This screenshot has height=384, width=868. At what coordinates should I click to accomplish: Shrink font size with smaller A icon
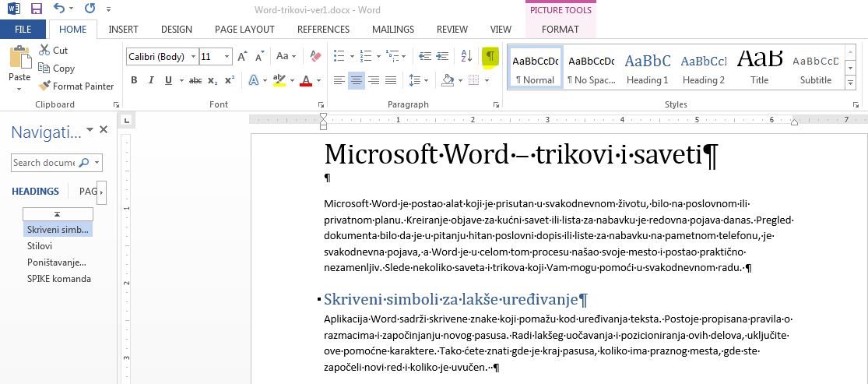coord(260,57)
